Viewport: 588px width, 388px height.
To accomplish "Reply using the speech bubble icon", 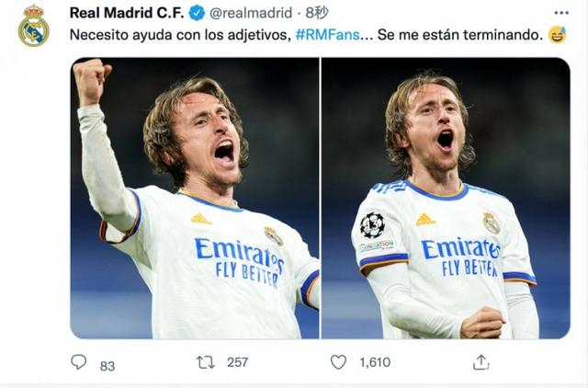I will (79, 362).
